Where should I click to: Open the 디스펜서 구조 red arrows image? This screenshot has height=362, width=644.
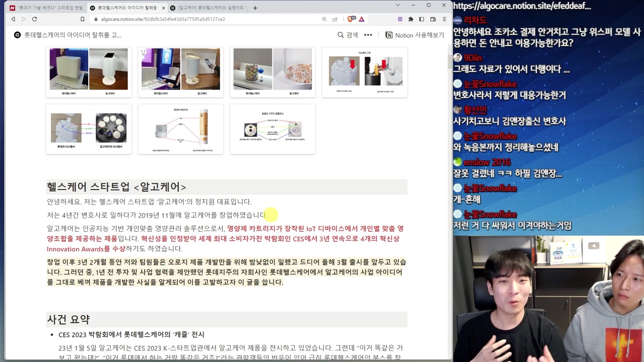pyautogui.click(x=365, y=72)
